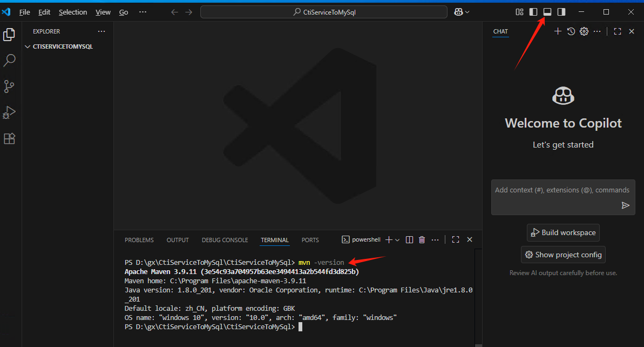
Task: Open the Explorer view in activity bar
Action: 9,35
